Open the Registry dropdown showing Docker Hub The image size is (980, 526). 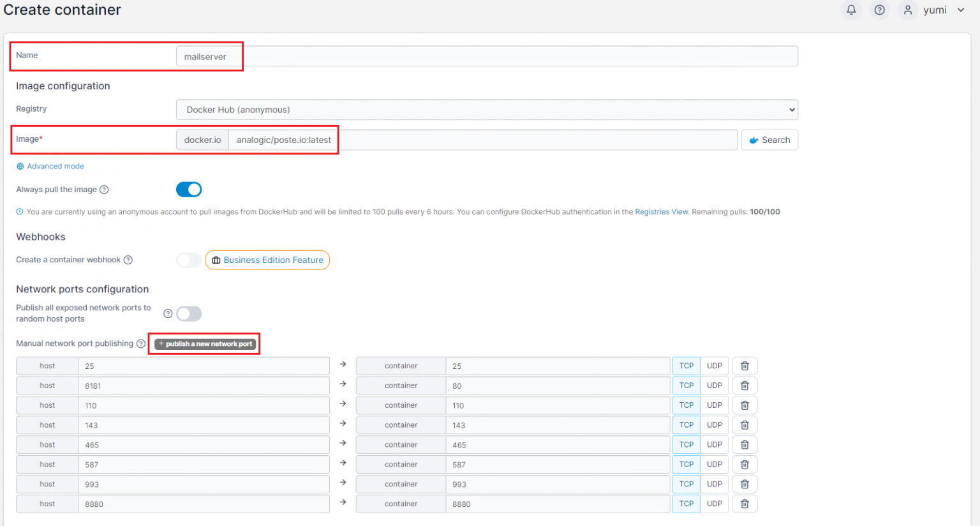click(x=487, y=109)
